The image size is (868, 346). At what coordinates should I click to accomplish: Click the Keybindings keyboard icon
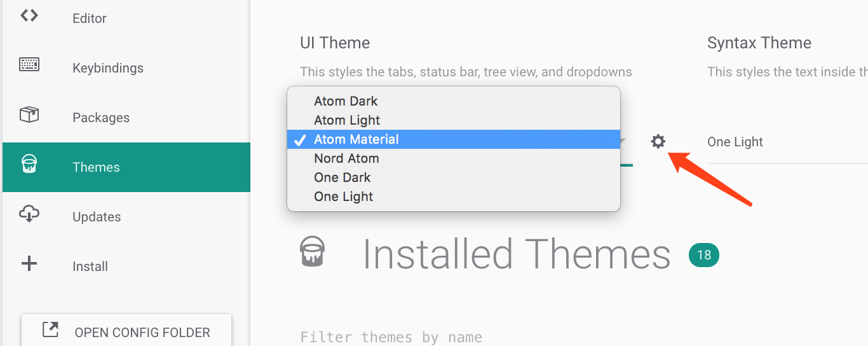pos(29,65)
